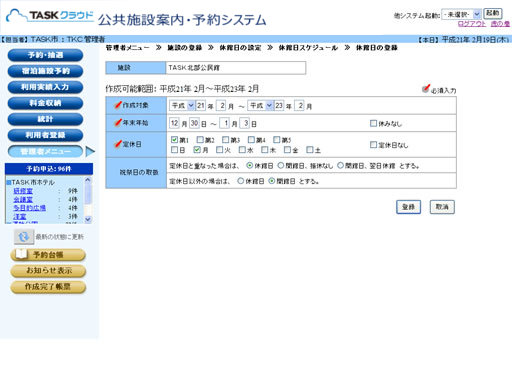
Task: Select 休館日 radio in the 定休日以外の場合 row
Action: click(x=241, y=181)
